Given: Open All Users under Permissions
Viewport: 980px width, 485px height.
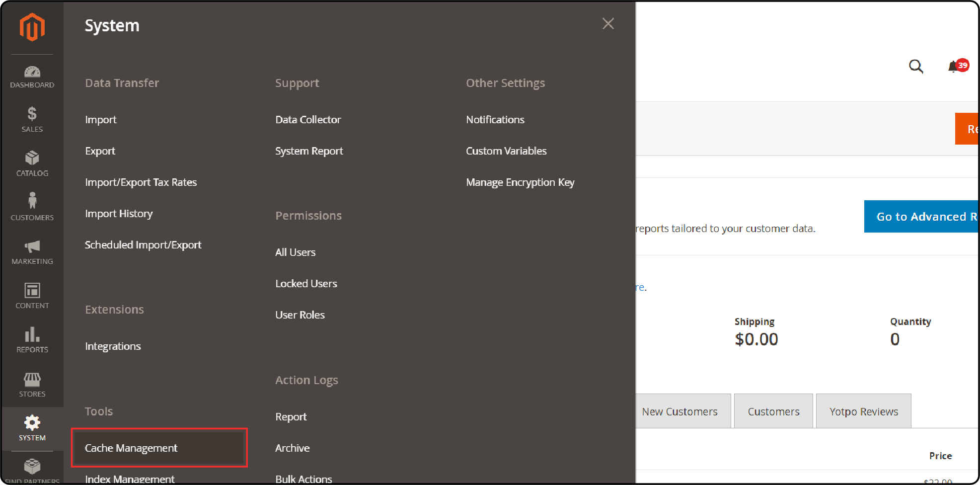Looking at the screenshot, I should click(x=296, y=252).
